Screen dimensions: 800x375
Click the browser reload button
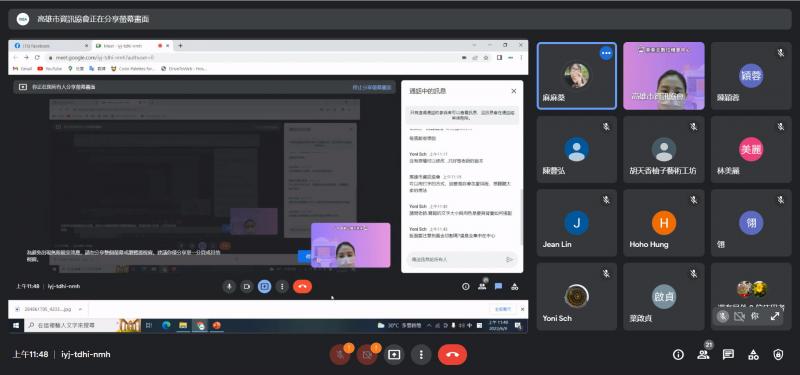(37, 57)
